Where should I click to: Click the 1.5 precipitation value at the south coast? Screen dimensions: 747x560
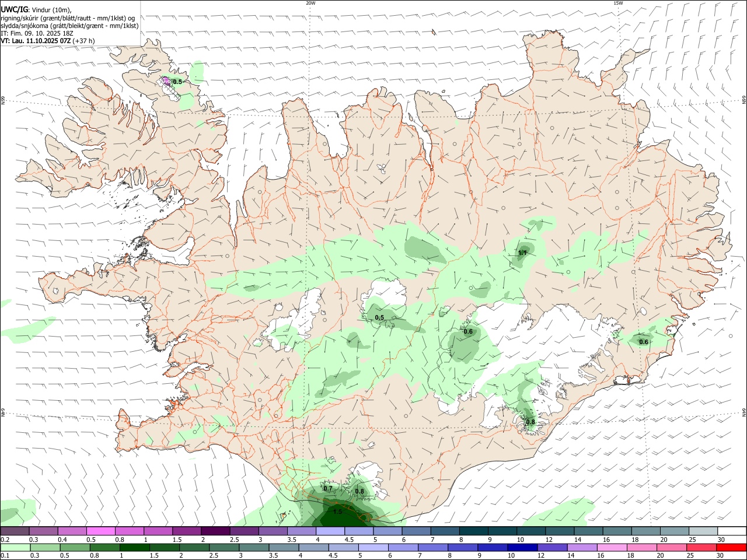point(337,512)
